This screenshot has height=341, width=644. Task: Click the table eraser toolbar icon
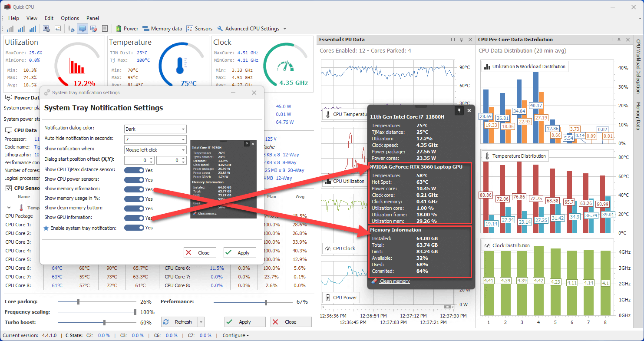94,29
